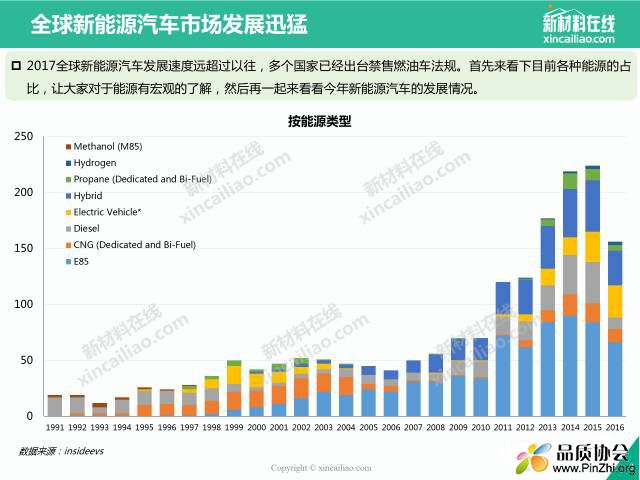Select the Hybrid legend label
640x480 pixels.
click(x=88, y=196)
